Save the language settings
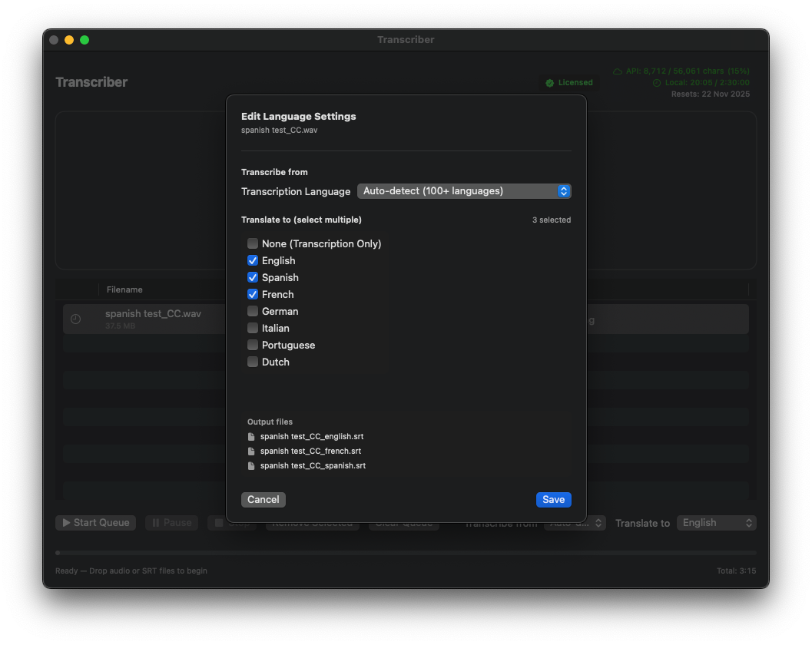812x645 pixels. click(x=553, y=500)
